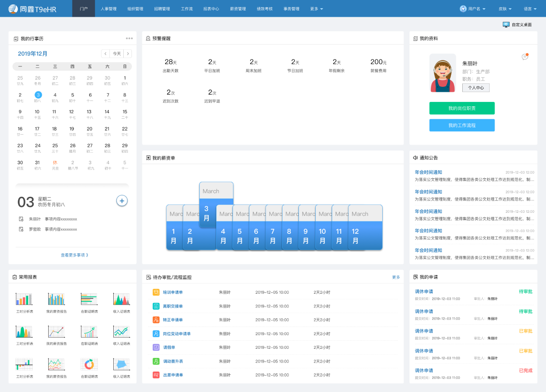Click the 自定义桌面 monitor icon
Image resolution: width=546 pixels, height=392 pixels.
[x=506, y=25]
